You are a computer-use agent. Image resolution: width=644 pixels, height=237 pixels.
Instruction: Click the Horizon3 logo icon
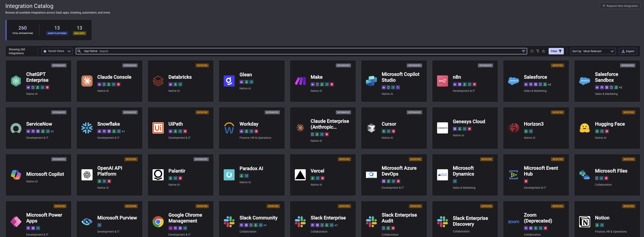(513, 128)
